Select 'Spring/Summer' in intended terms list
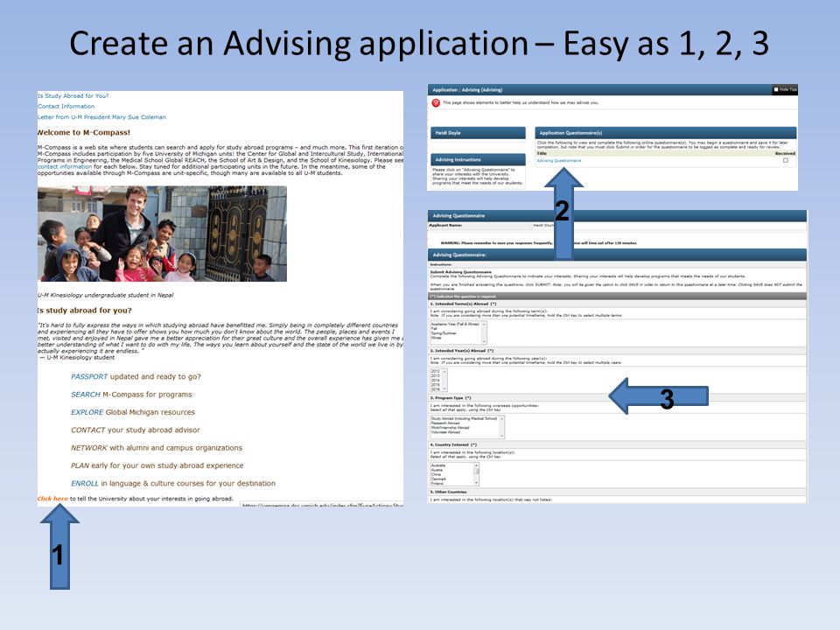This screenshot has width=840, height=630. [x=444, y=333]
